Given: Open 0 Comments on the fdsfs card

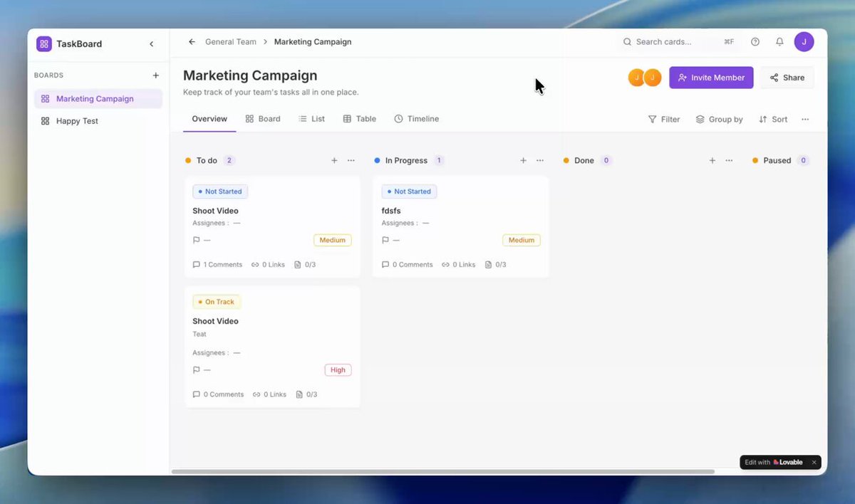Looking at the screenshot, I should point(407,265).
